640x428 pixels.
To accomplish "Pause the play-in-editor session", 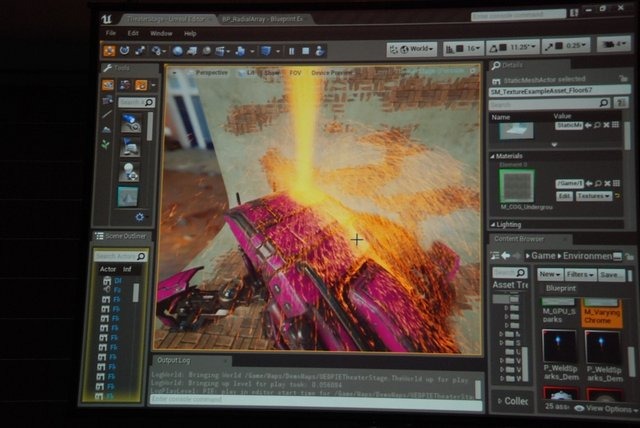I will pos(291,51).
